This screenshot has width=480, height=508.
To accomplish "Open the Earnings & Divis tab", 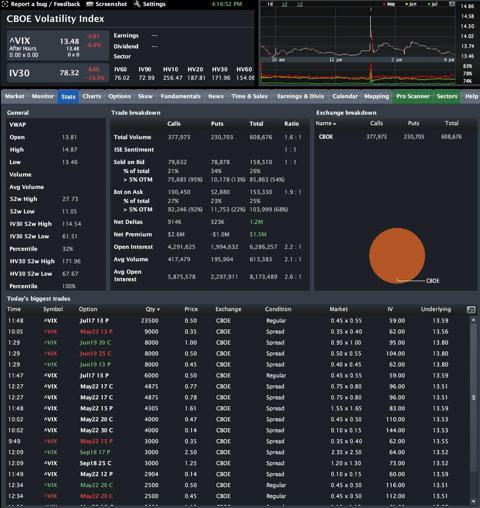I will [301, 96].
